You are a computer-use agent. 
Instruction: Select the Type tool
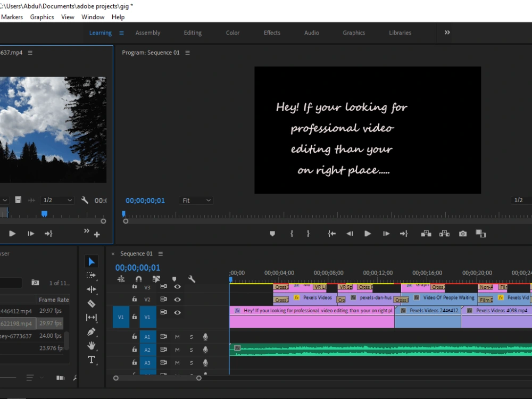coord(92,360)
